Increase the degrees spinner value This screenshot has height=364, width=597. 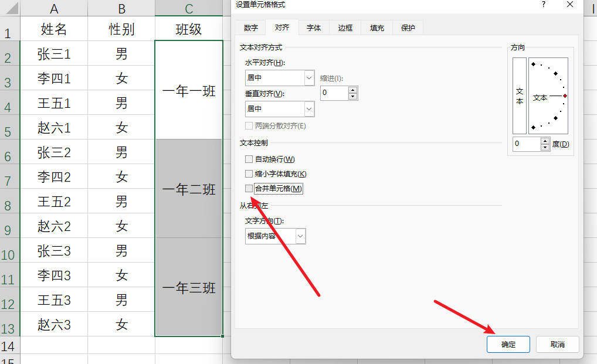click(545, 141)
